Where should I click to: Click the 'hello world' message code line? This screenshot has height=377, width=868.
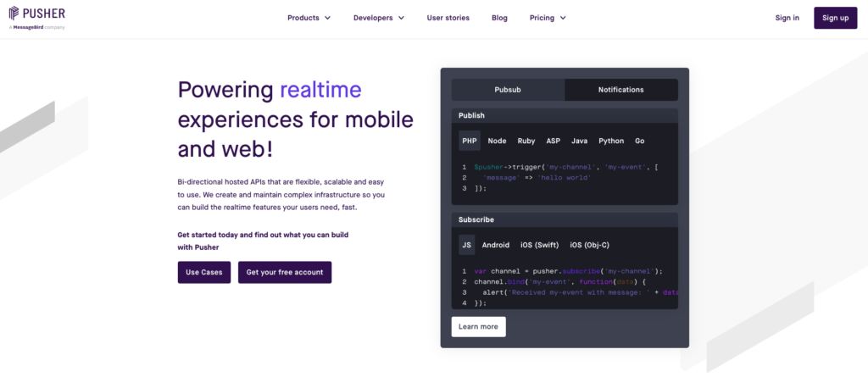537,178
